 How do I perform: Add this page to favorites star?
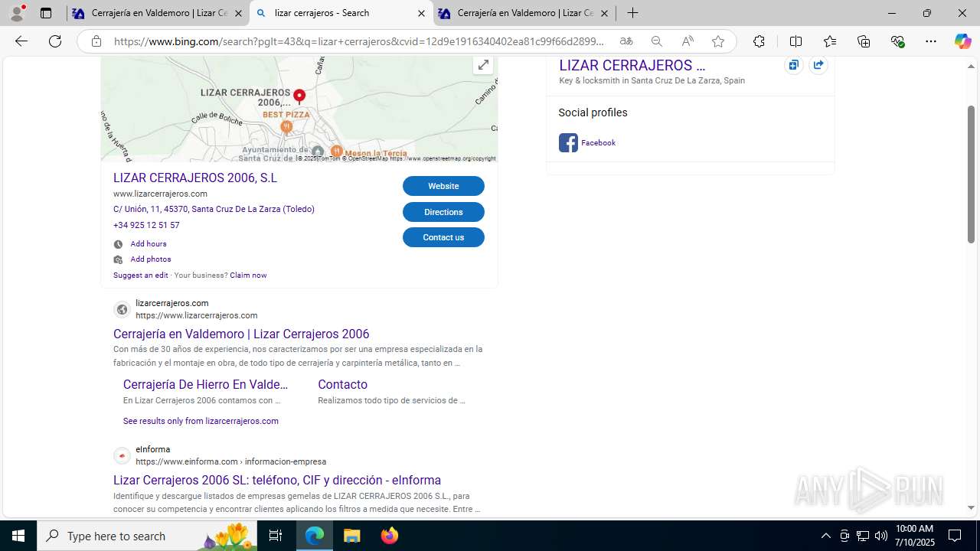pyautogui.click(x=718, y=41)
